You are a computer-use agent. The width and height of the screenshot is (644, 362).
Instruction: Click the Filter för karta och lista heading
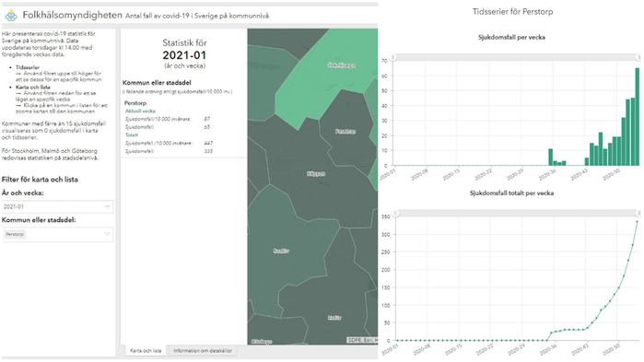[40, 180]
